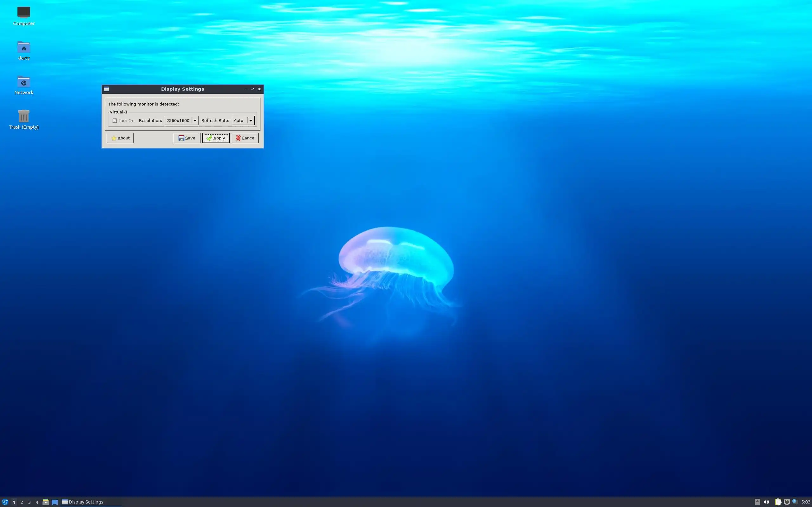Click the Apply button
This screenshot has height=507, width=812.
pos(216,138)
